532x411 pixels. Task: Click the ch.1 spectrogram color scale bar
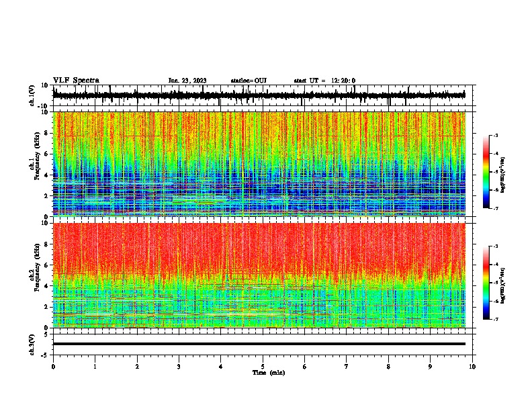(x=486, y=172)
